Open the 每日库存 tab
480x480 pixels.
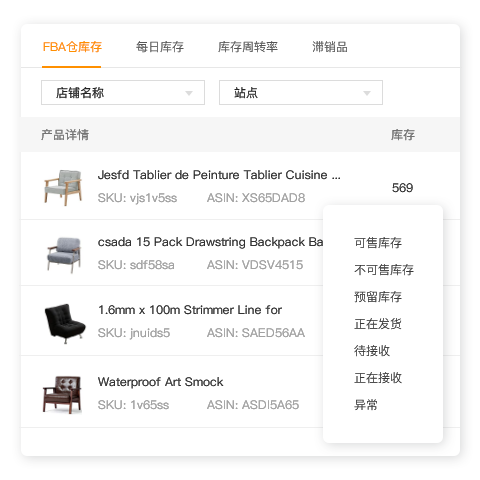pyautogui.click(x=160, y=47)
